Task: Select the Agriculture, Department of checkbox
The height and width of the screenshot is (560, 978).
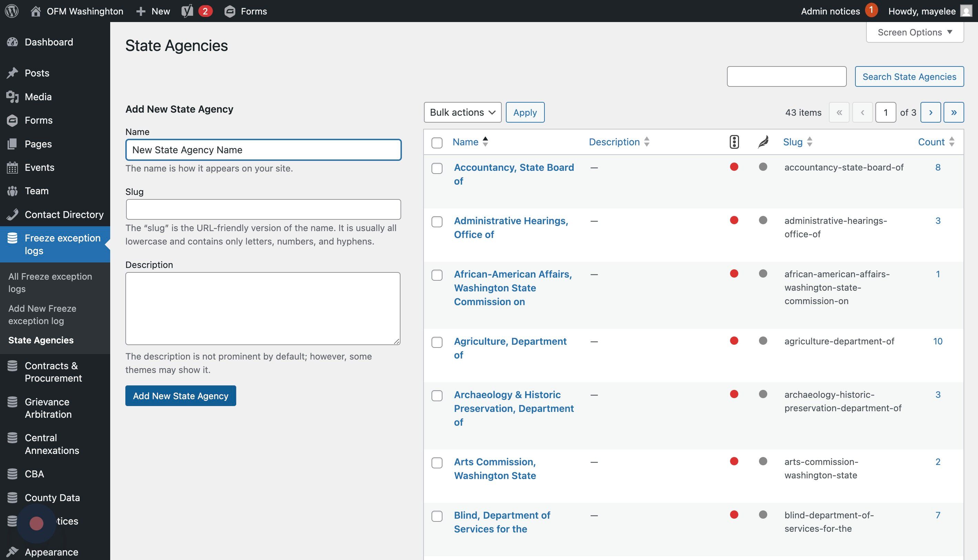Action: click(437, 342)
